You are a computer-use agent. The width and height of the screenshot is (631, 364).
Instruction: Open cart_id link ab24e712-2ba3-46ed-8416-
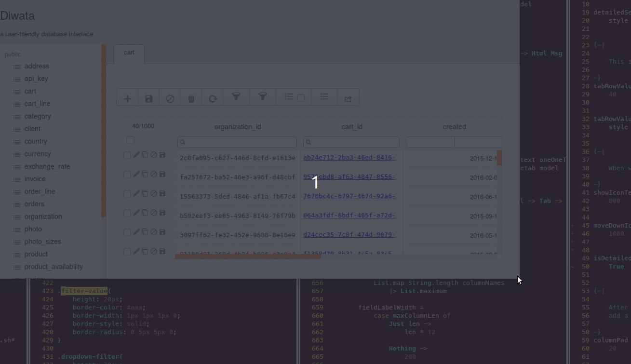click(349, 158)
